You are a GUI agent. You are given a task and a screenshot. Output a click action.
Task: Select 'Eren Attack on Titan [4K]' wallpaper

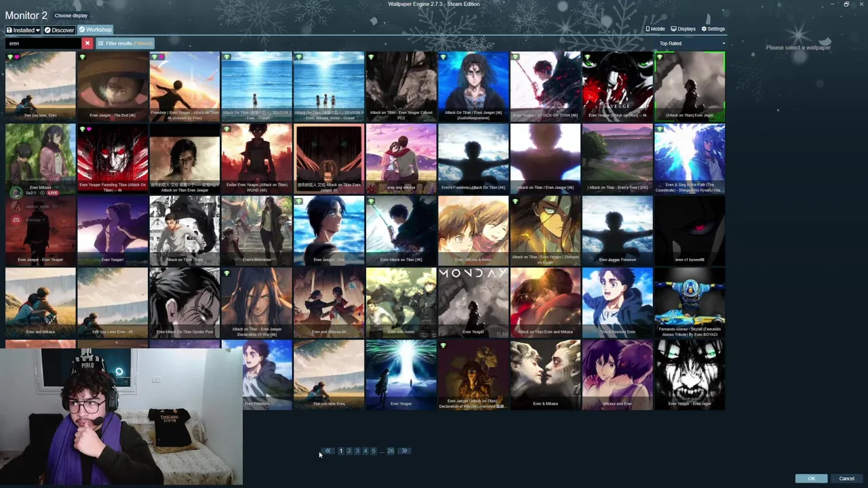tap(401, 230)
